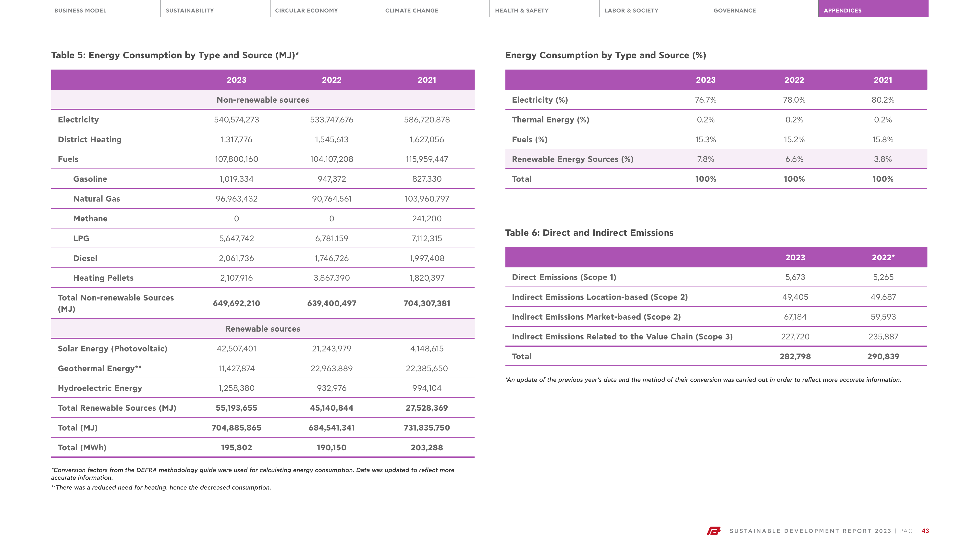Select Electricity 2023 value 540,574,273
This screenshot has height=551, width=980.
coord(236,120)
